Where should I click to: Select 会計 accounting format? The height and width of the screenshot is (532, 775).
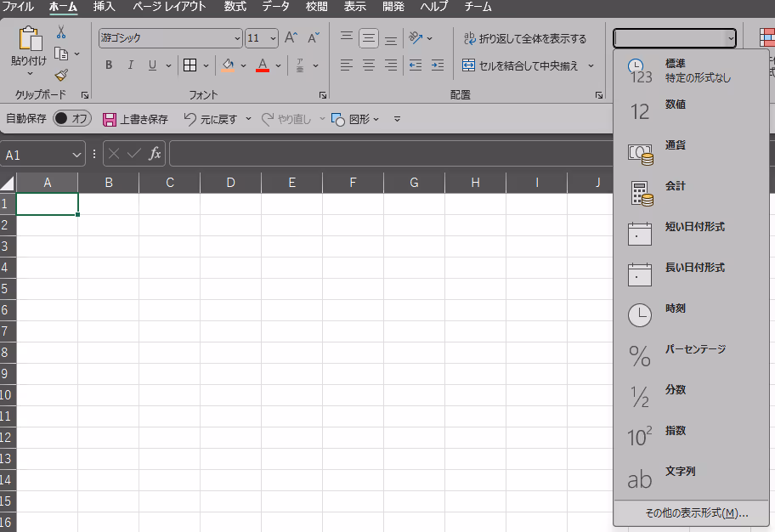coord(691,193)
